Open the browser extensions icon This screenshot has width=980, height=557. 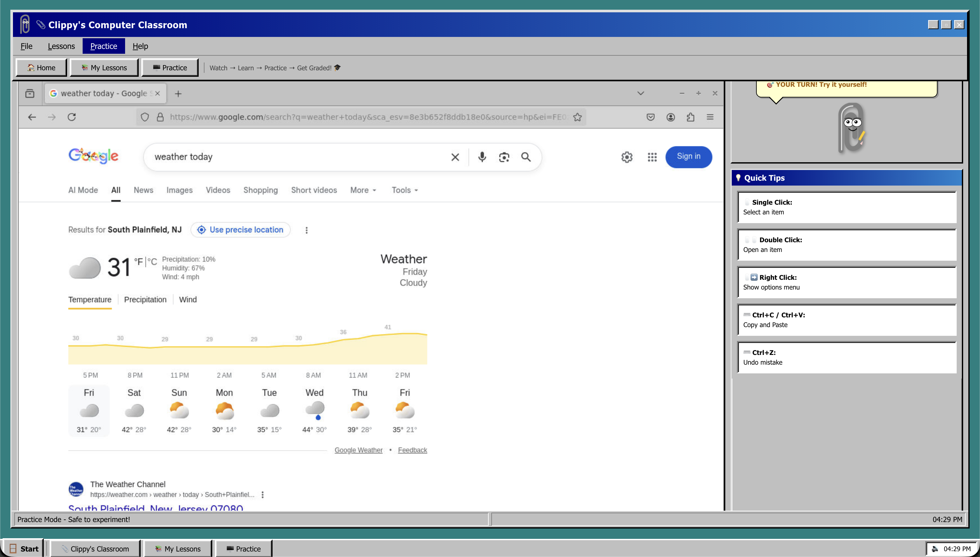click(690, 117)
